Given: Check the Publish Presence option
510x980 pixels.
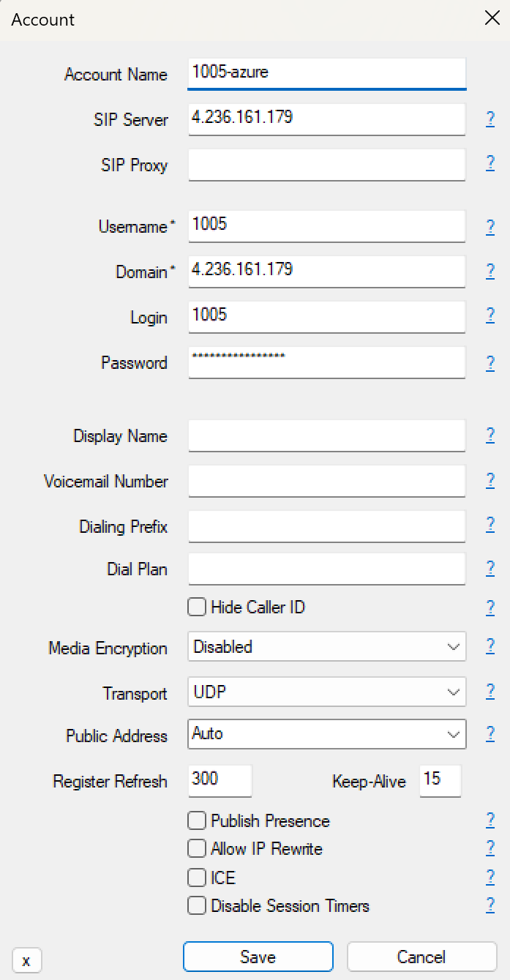Looking at the screenshot, I should tap(197, 820).
